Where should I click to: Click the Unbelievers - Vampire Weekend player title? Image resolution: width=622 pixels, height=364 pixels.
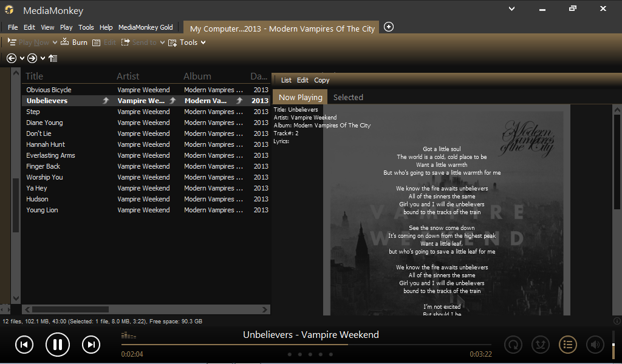(x=311, y=335)
